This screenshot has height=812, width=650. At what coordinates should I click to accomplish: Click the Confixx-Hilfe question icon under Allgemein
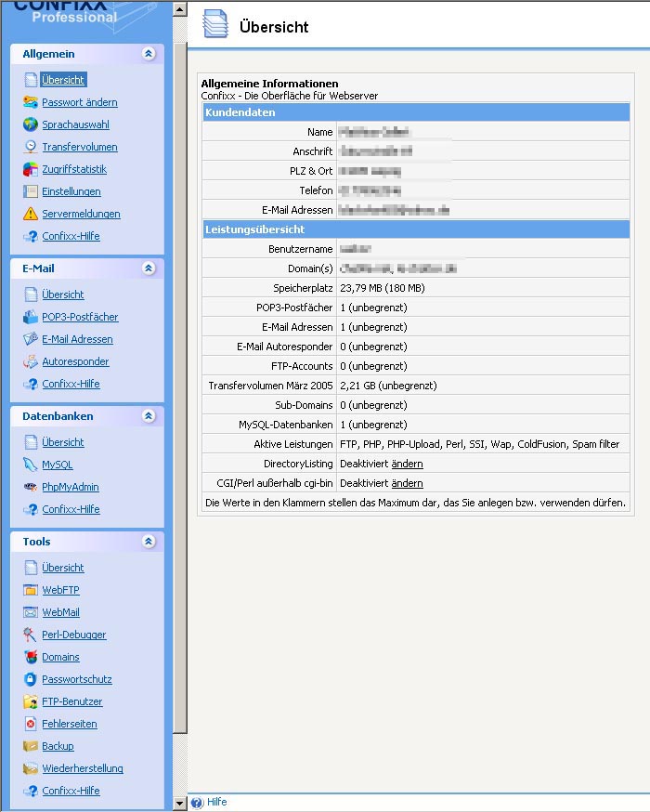(31, 236)
